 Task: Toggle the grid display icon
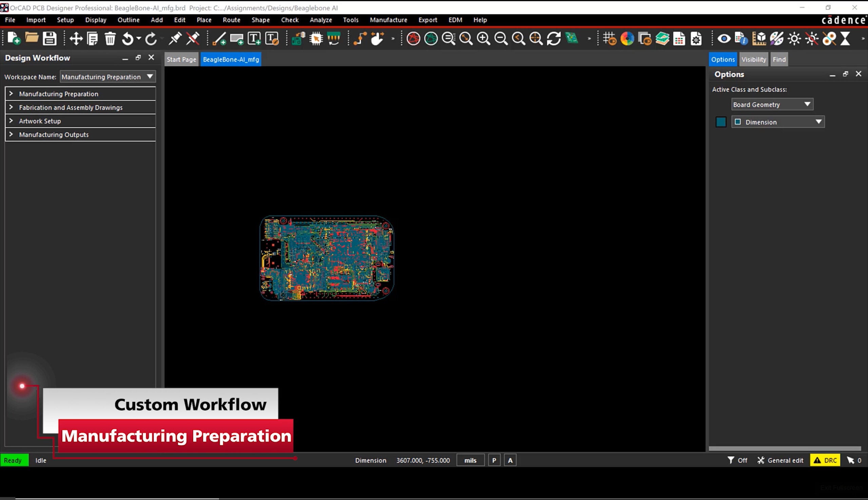point(610,39)
